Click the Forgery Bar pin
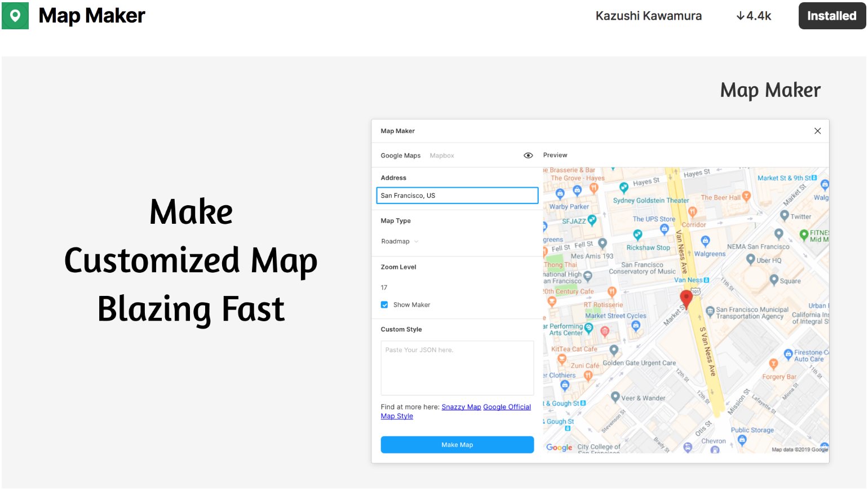This screenshot has height=496, width=868. pyautogui.click(x=773, y=364)
